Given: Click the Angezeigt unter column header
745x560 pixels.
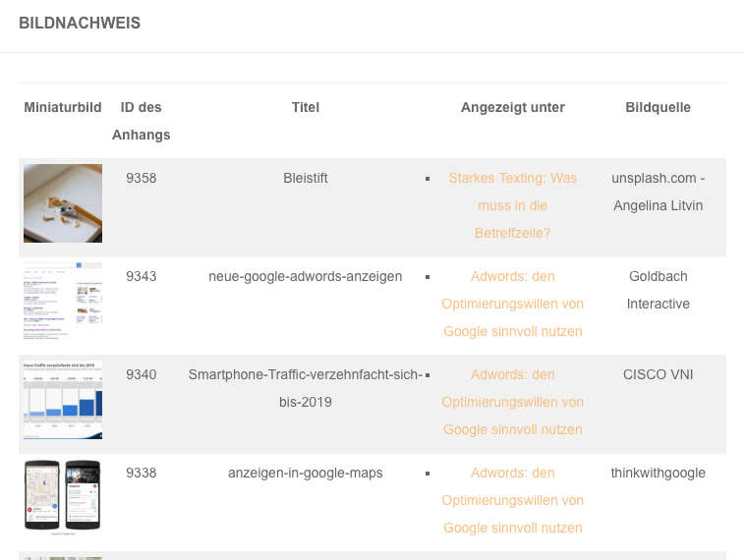Looking at the screenshot, I should point(513,108).
